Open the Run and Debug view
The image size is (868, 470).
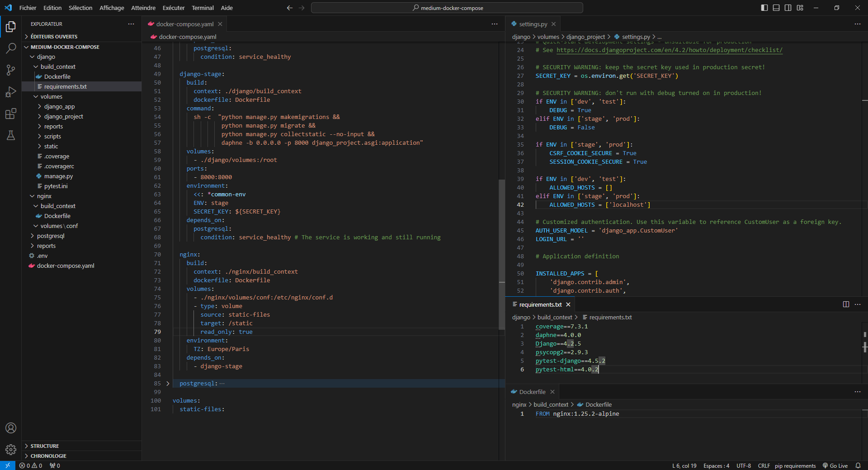pos(11,92)
